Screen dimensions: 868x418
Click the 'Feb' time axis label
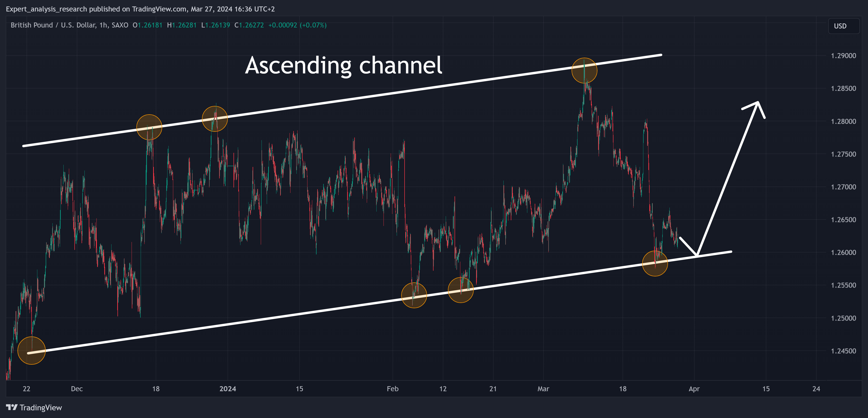coord(393,389)
